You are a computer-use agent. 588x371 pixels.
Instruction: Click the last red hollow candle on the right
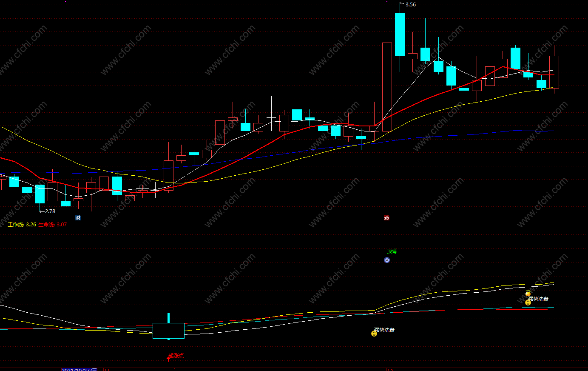click(x=554, y=72)
